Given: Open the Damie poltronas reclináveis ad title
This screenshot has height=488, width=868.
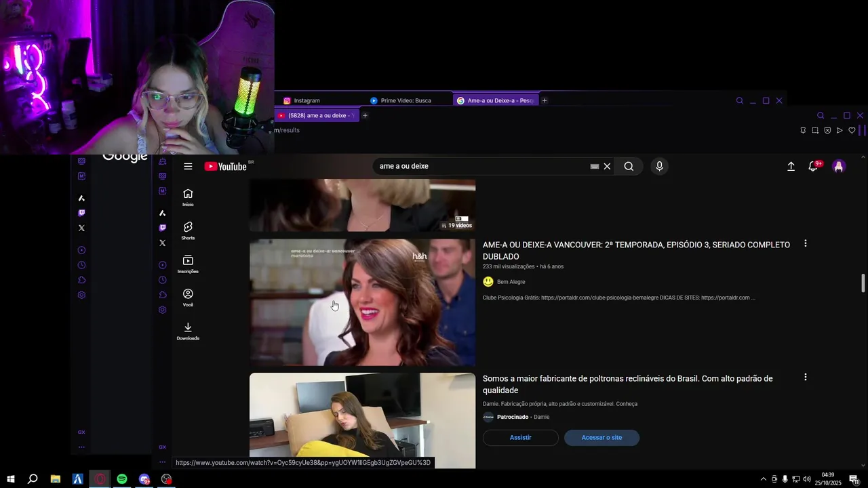Looking at the screenshot, I should (x=627, y=384).
